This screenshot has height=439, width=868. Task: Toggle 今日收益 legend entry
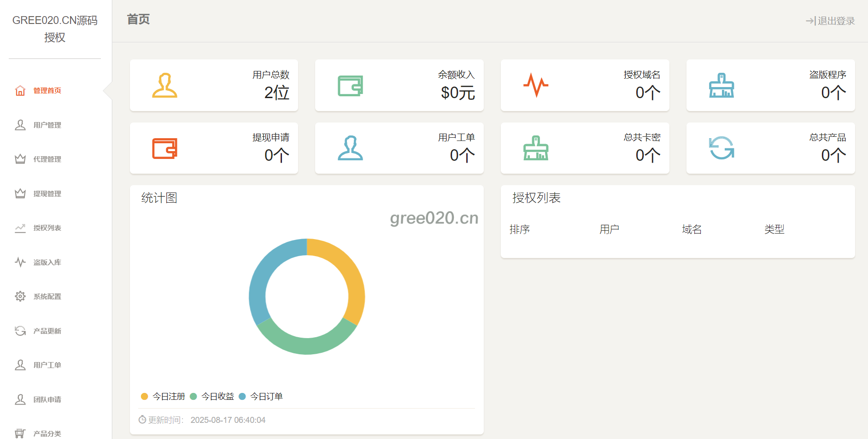pos(212,397)
